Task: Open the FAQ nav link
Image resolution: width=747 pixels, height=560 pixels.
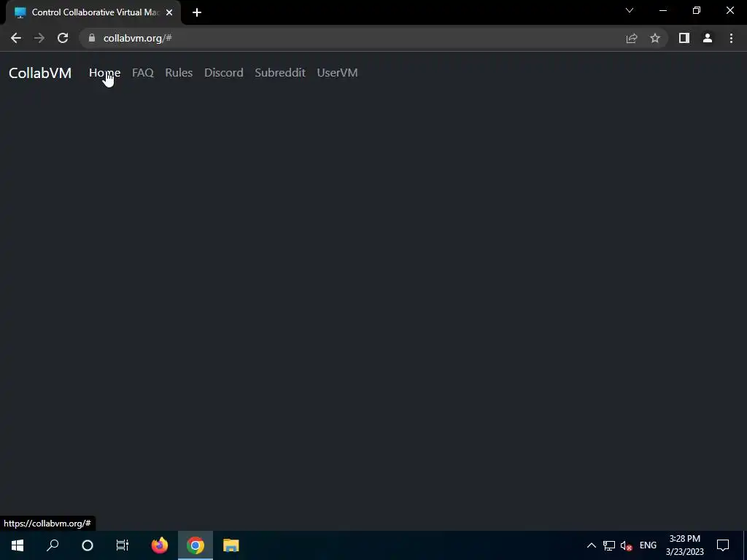Action: pos(142,72)
